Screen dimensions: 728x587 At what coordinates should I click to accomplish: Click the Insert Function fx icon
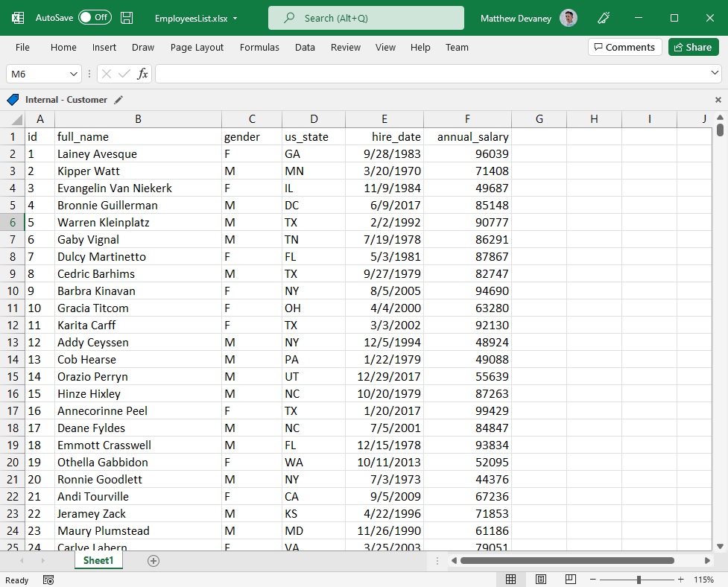[142, 74]
